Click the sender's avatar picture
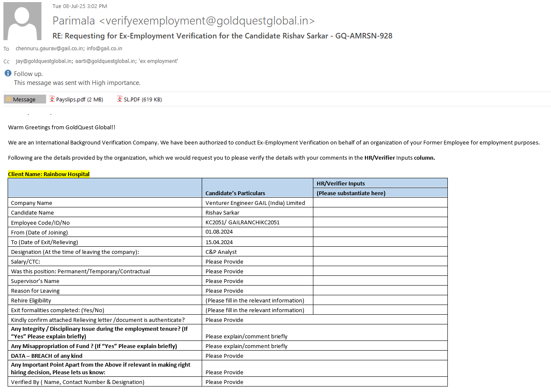551x392 pixels. coord(22,21)
